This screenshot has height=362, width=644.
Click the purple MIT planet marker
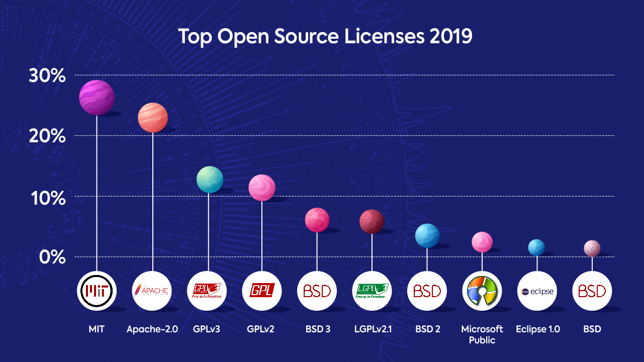(x=97, y=97)
